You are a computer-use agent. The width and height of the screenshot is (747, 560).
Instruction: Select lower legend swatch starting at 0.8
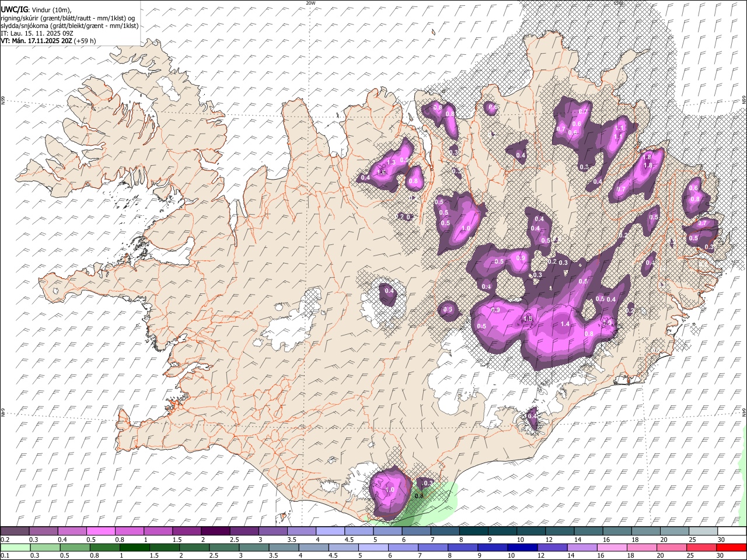pyautogui.click(x=104, y=547)
